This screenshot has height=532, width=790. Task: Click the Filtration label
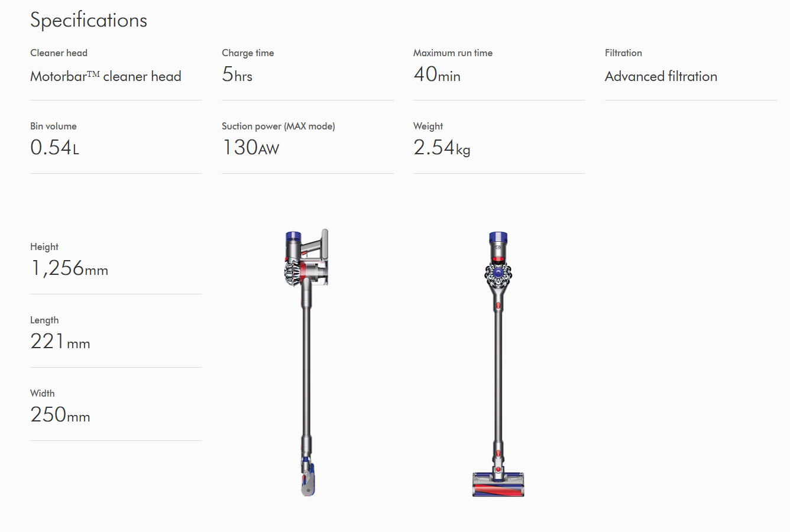[623, 53]
